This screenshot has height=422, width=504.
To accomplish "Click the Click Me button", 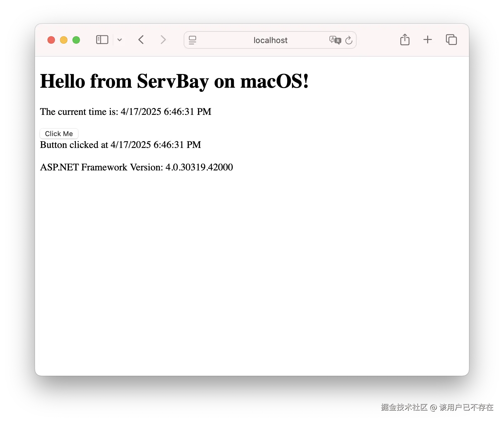I will [x=59, y=134].
